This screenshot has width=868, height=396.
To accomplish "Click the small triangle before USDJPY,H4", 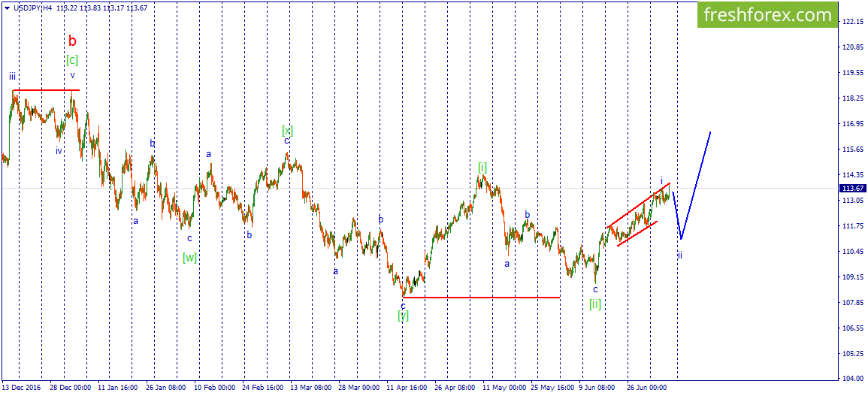I will [x=5, y=8].
